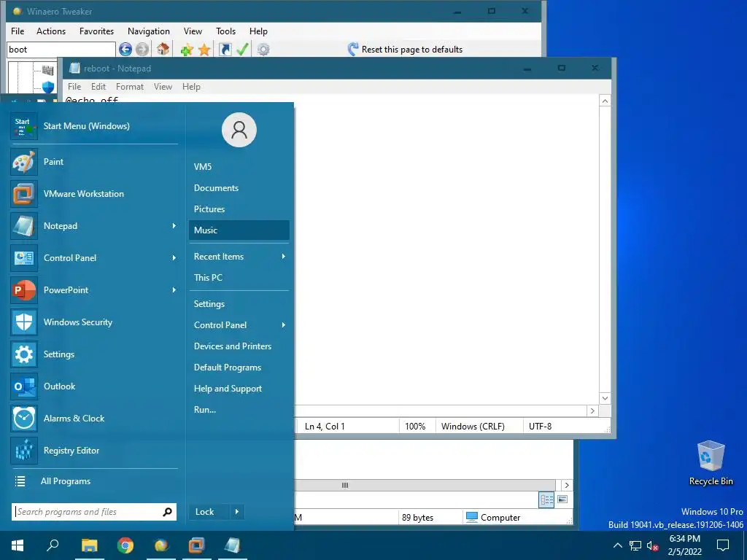Screen dimensions: 747x560
Task: Click the taskbar search magnifier
Action: click(53, 545)
